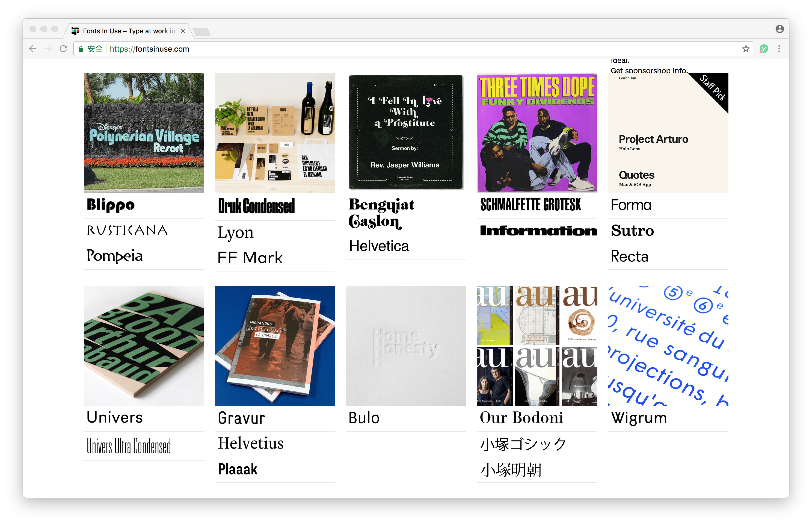Click the 小塚明朝 font link
The image size is (812, 525).
coord(511,470)
